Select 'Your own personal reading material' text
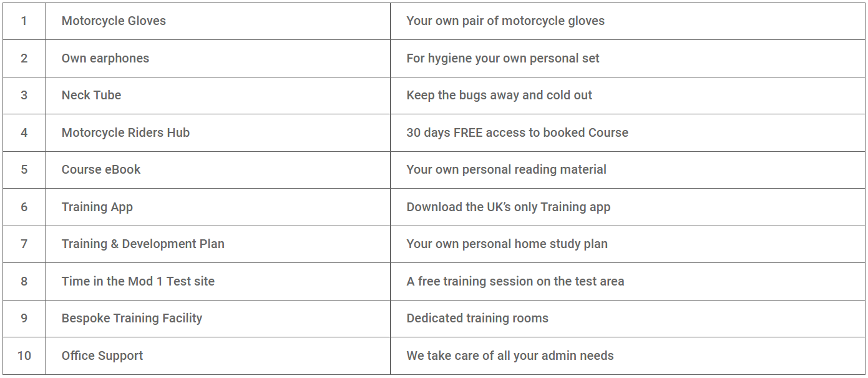Image resolution: width=868 pixels, height=378 pixels. pyautogui.click(x=507, y=169)
